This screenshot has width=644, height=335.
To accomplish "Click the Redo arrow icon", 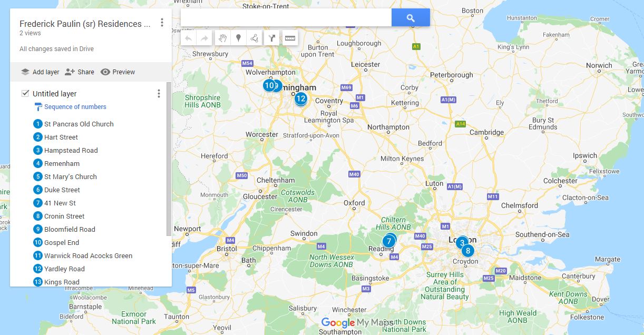I will [x=204, y=38].
